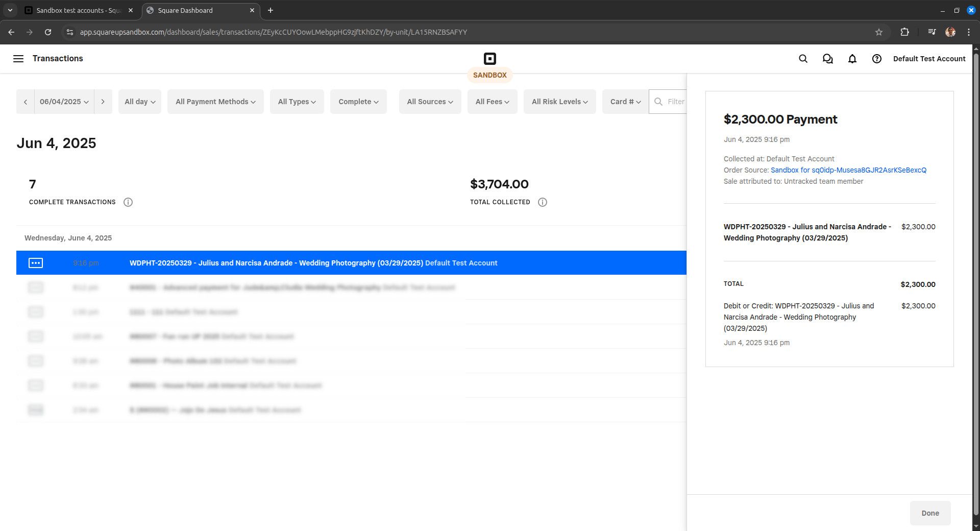Click the help question mark icon
Screen dimensions: 980x531
point(876,59)
